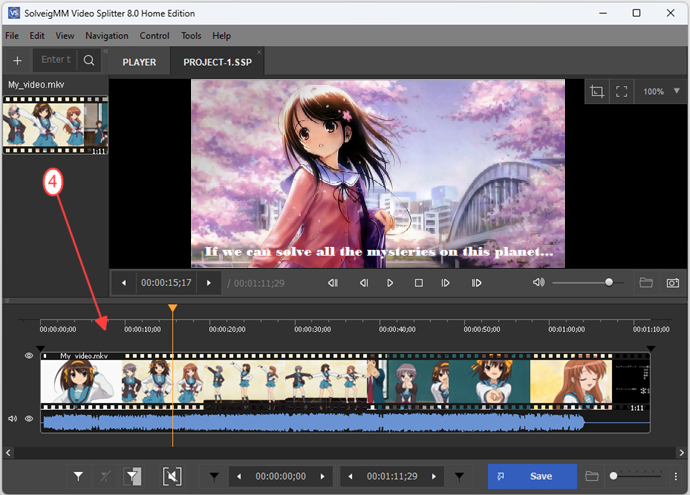
Task: Add a marker with the marker icon
Action: tap(78, 476)
